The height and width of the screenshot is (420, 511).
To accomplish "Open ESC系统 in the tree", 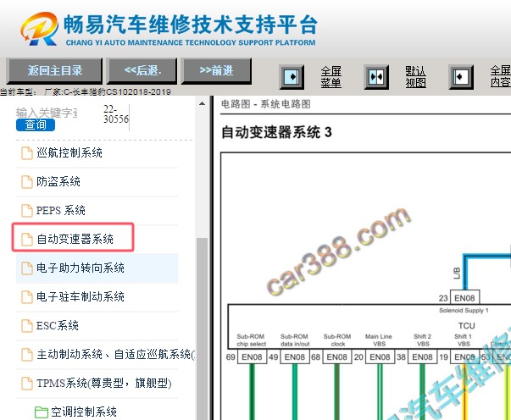I will point(58,325).
